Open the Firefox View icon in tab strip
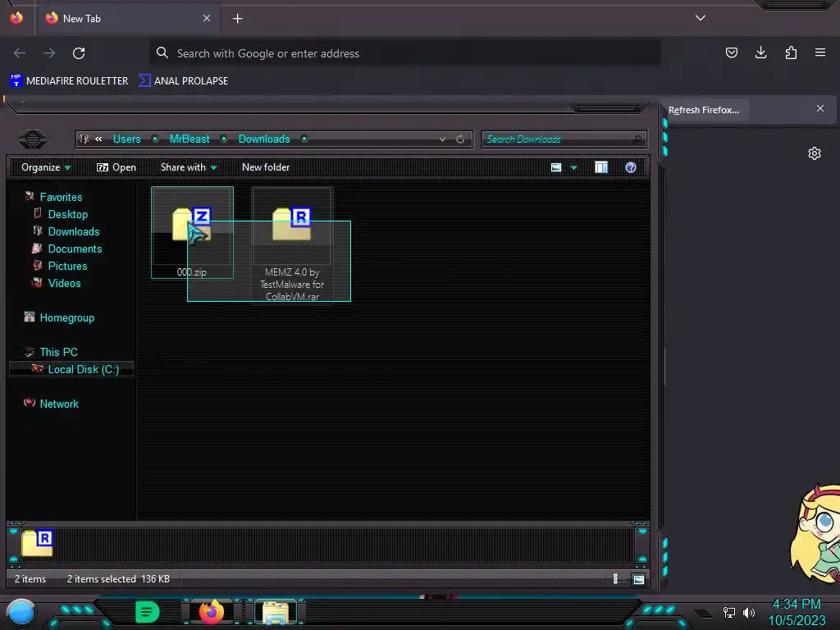Image resolution: width=840 pixels, height=630 pixels. pos(16,18)
